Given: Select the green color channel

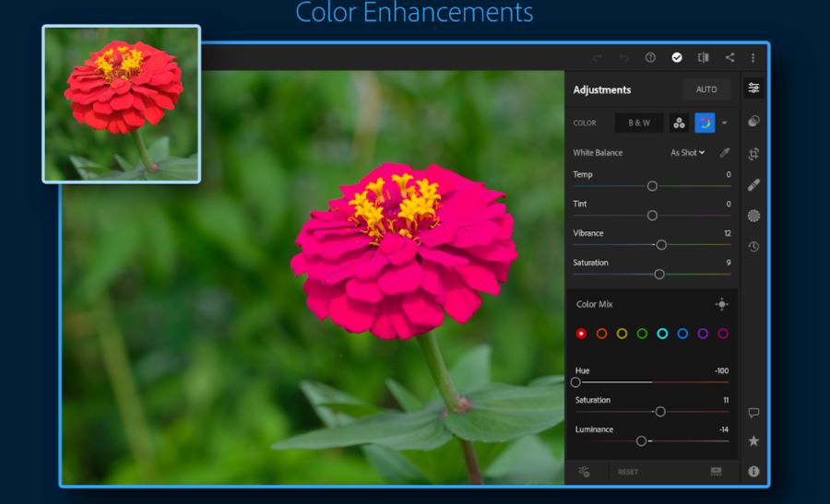Looking at the screenshot, I should point(642,334).
